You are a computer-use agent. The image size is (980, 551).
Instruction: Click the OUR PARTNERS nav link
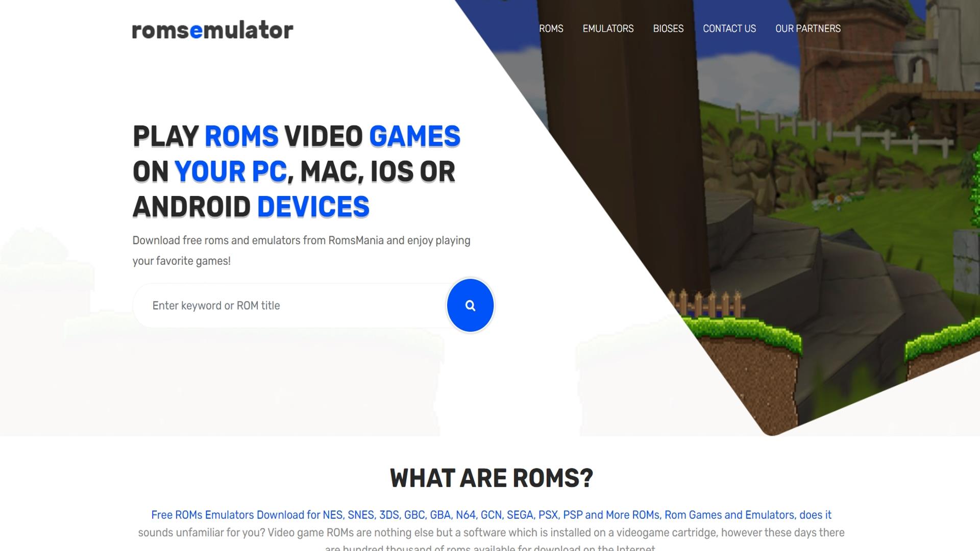coord(807,28)
